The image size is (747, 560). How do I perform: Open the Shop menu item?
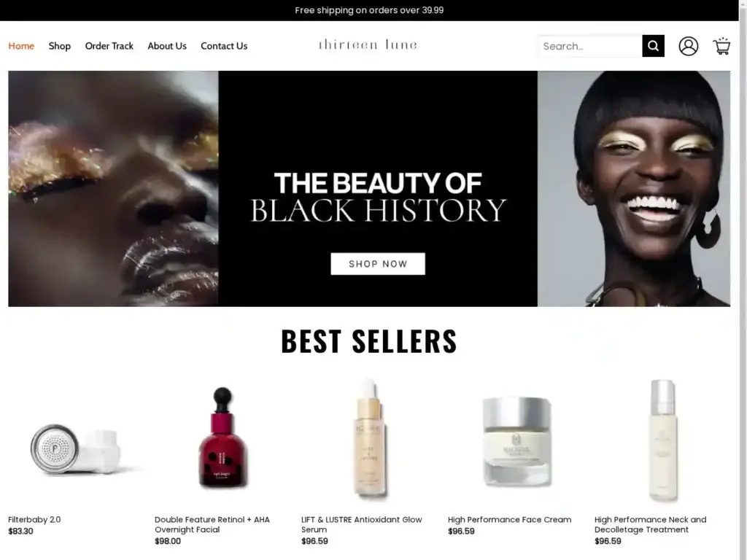pos(60,46)
